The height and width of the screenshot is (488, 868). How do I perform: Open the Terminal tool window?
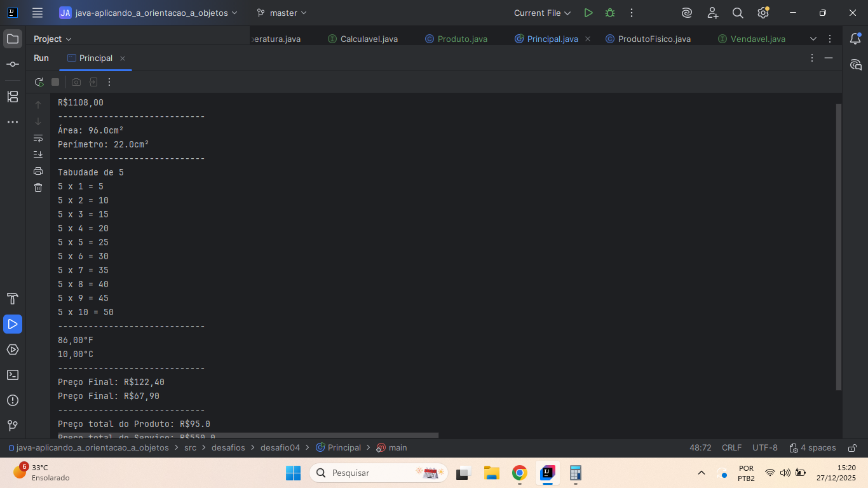click(x=13, y=375)
